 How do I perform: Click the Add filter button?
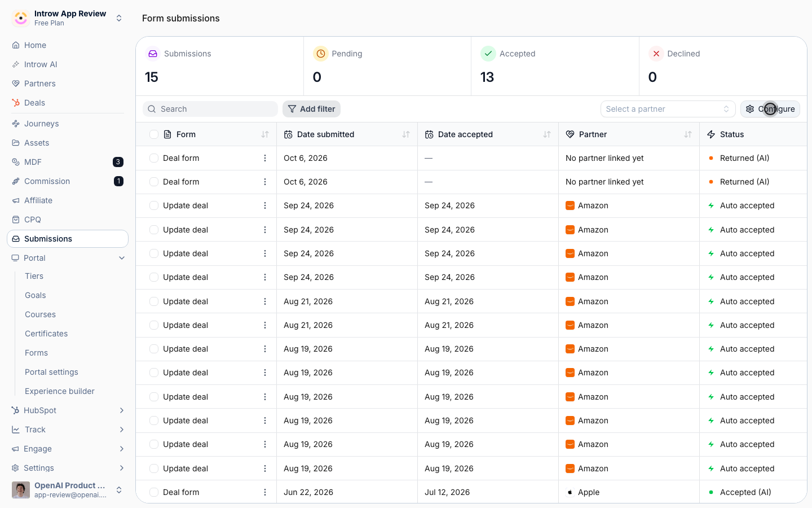click(311, 109)
